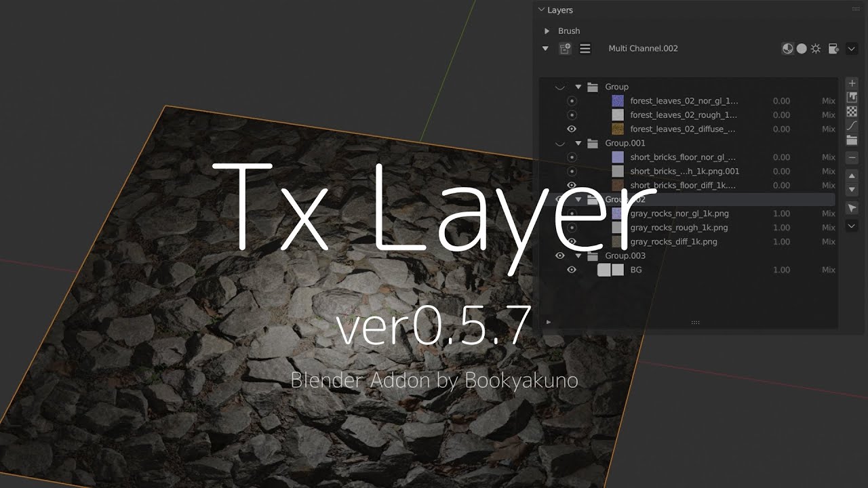
Task: Move layer up with up arrow
Action: (x=852, y=176)
